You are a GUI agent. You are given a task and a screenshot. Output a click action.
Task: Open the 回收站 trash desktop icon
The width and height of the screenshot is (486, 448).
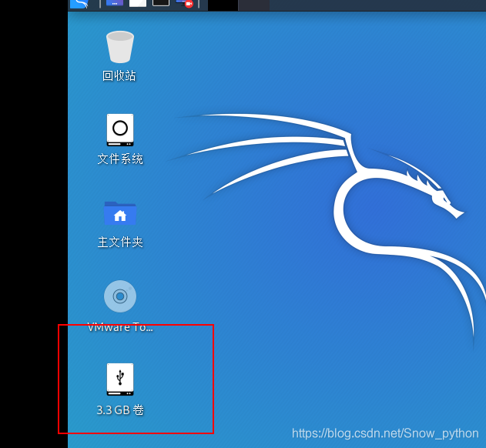pos(120,47)
